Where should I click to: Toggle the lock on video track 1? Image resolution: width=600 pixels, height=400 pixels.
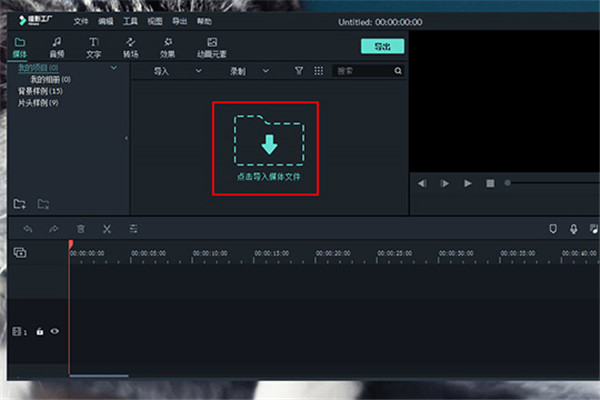pos(40,331)
